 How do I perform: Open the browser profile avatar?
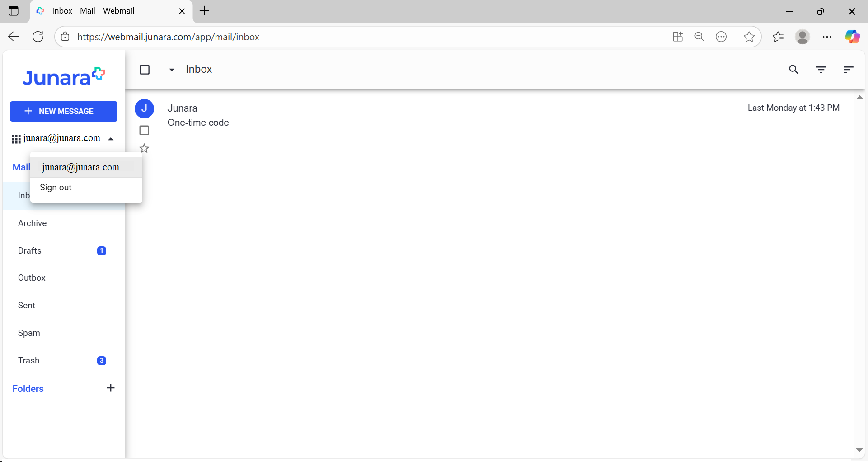click(802, 37)
